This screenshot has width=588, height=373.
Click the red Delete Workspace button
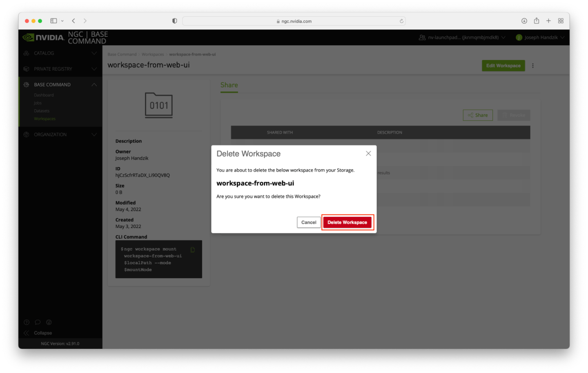click(x=347, y=222)
